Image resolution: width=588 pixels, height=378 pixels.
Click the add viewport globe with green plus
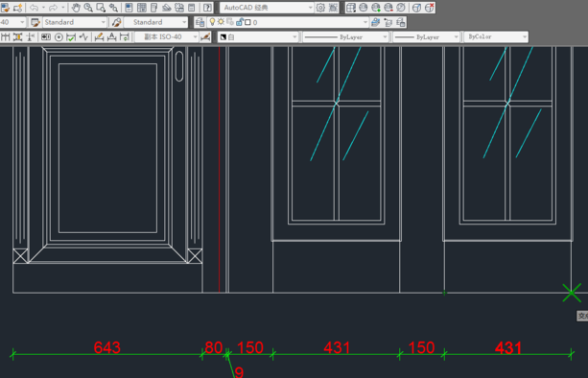tap(376, 8)
